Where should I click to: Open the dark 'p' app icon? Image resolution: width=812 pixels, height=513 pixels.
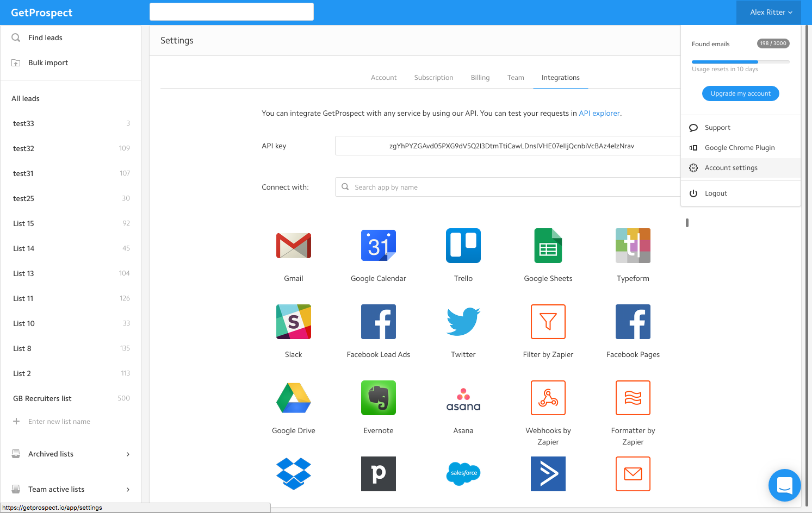point(379,474)
